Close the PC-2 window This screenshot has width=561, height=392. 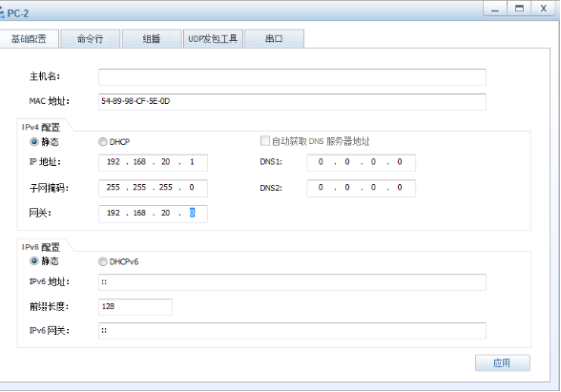coord(544,9)
